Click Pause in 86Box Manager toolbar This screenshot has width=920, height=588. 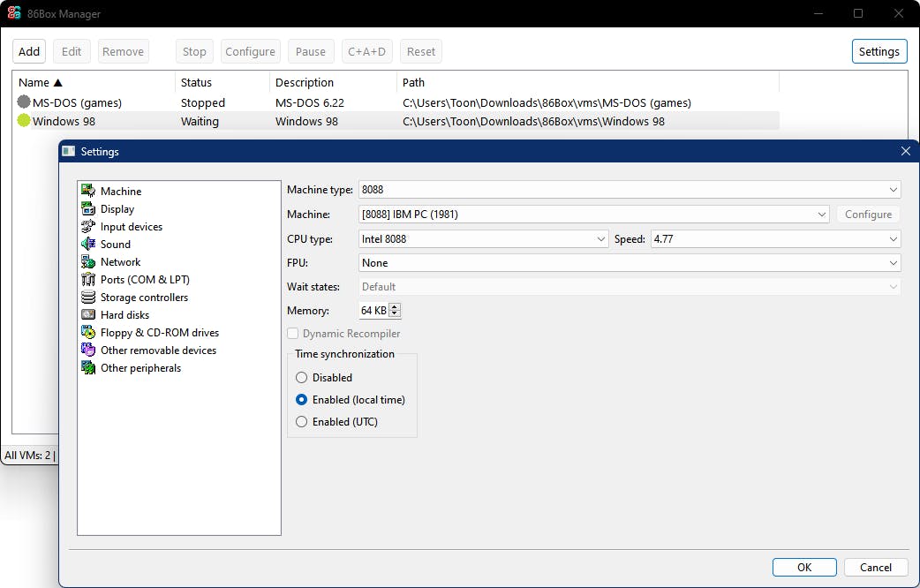click(311, 51)
